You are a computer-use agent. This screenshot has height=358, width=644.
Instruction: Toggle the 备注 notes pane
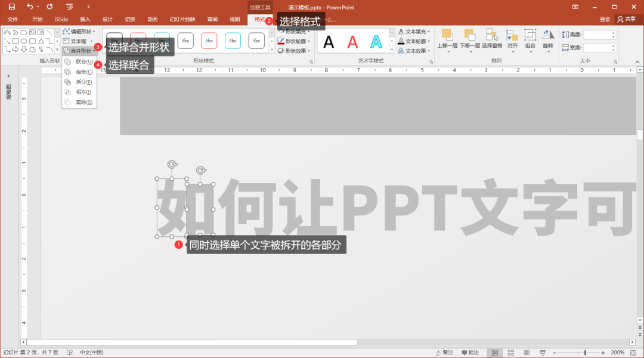[444, 353]
